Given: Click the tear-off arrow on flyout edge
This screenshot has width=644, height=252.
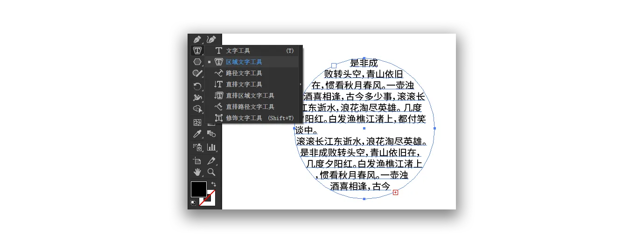Looking at the screenshot, I should pos(301,84).
